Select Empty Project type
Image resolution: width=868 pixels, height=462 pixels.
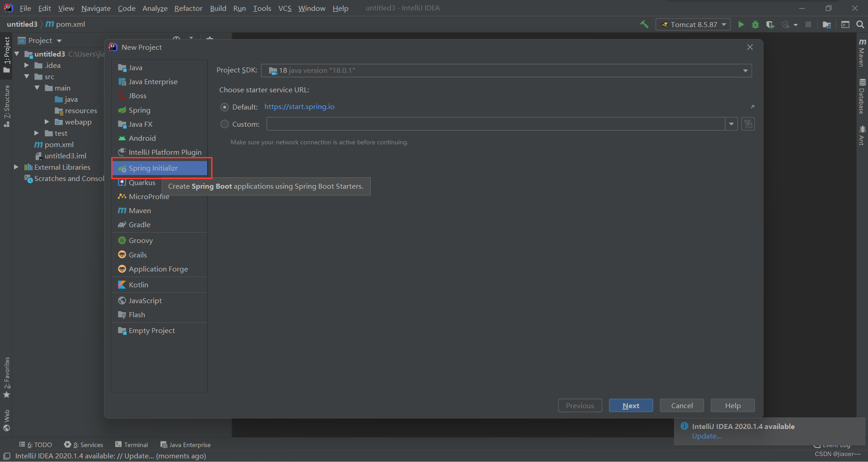(x=160, y=330)
